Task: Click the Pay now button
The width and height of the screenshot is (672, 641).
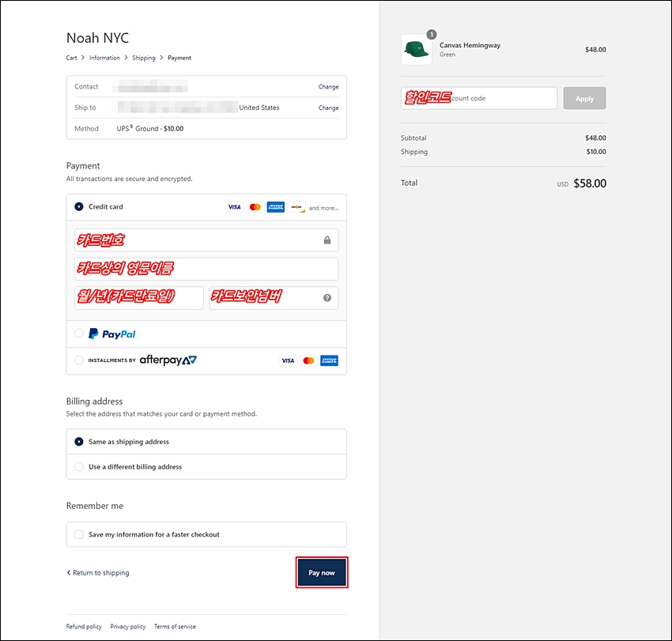Action: [x=322, y=572]
